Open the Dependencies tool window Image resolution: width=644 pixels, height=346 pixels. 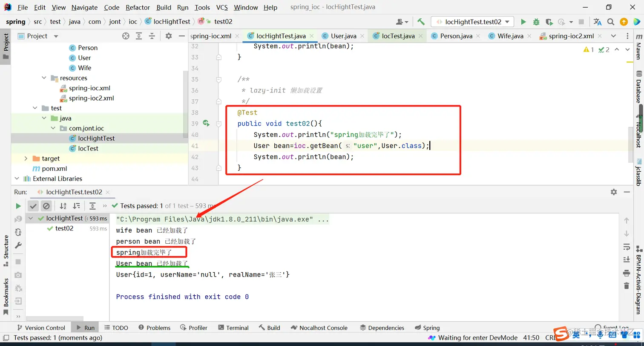[x=382, y=328]
